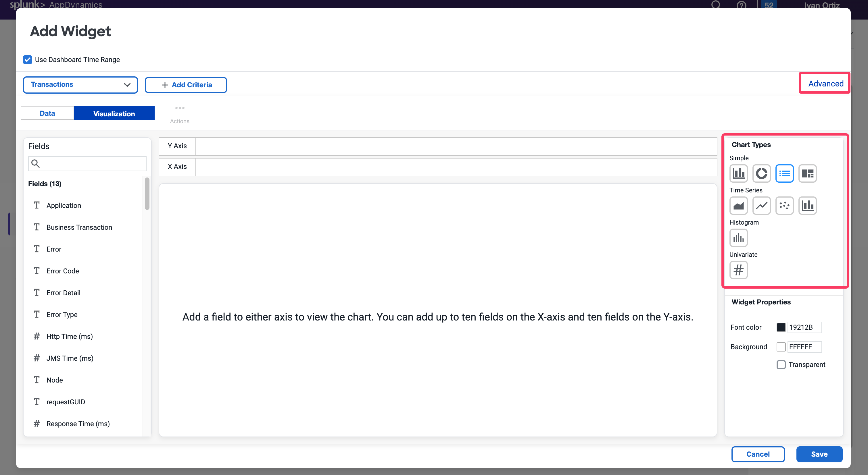This screenshot has height=475, width=868.
Task: Open the Transactions dropdown
Action: (80, 84)
